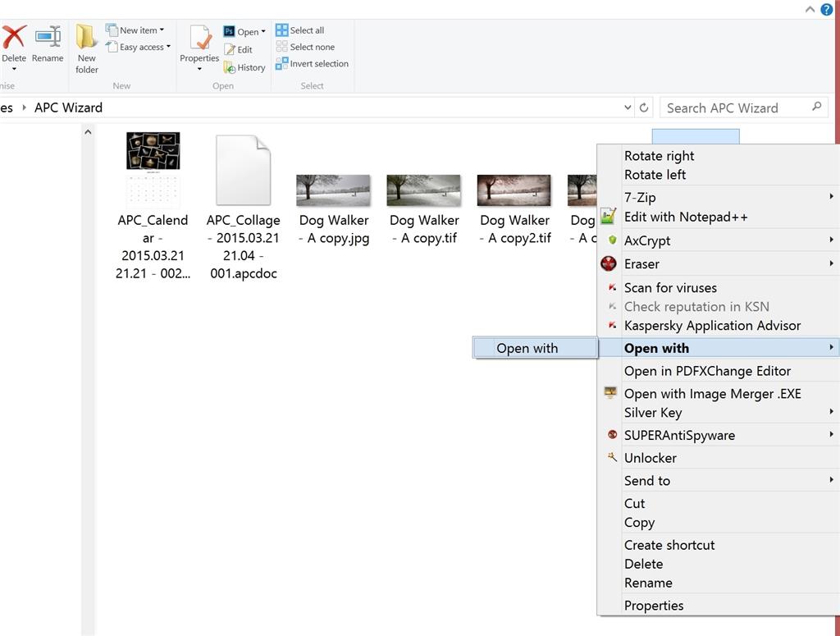Choose Rotate left from context menu
The height and width of the screenshot is (636, 840).
pos(655,175)
